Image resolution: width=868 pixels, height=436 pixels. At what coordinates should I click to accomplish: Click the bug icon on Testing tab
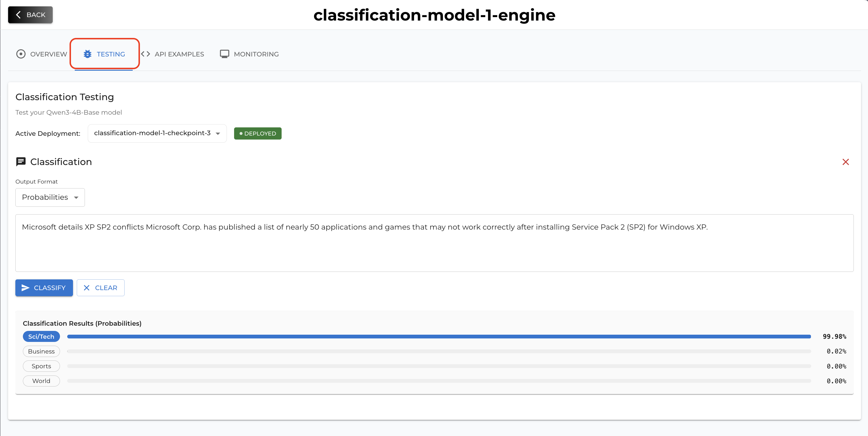pyautogui.click(x=87, y=54)
